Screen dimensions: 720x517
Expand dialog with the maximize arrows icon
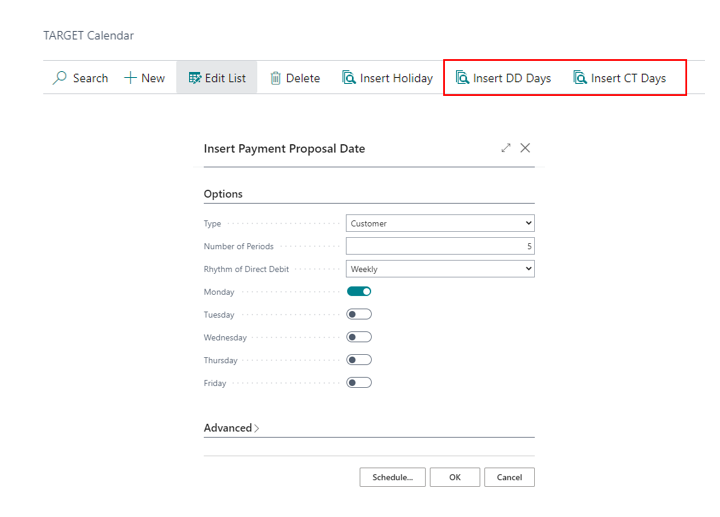click(506, 148)
